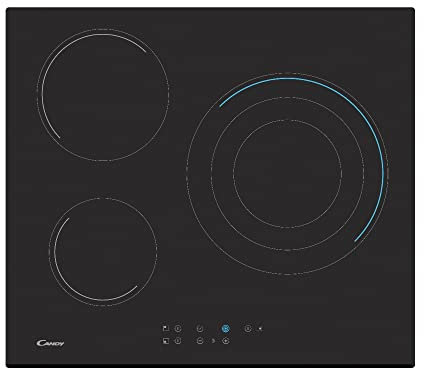Select the right triple zone control button

coord(248,329)
